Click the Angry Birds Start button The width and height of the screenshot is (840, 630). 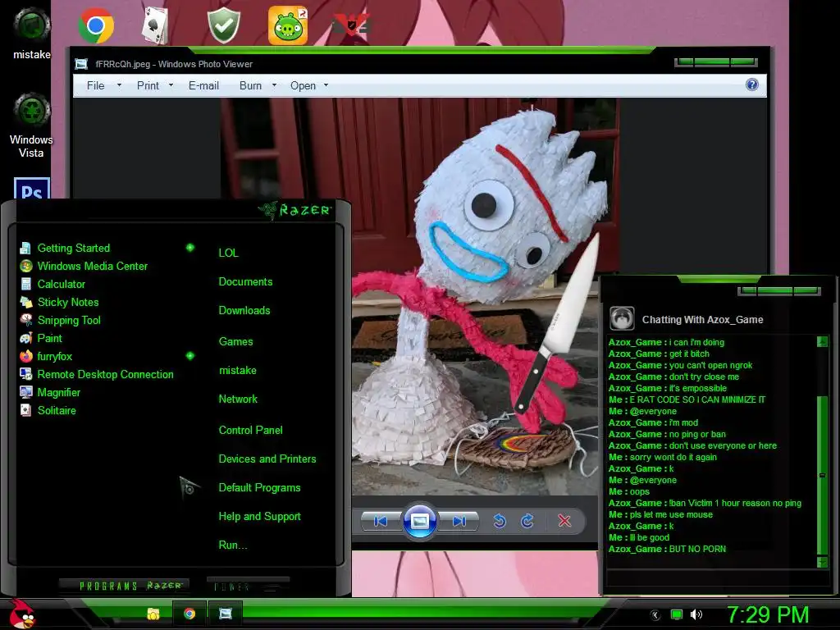click(21, 614)
